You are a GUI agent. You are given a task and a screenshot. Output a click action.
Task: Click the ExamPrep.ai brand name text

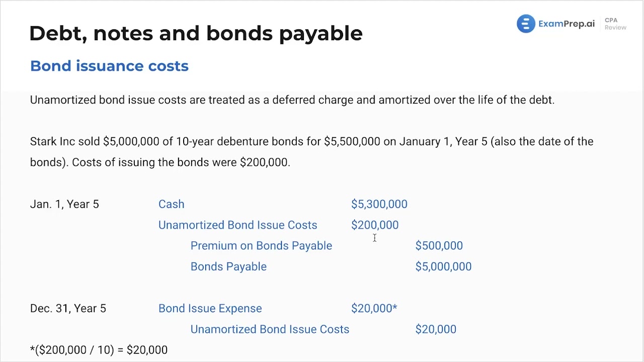coord(566,24)
